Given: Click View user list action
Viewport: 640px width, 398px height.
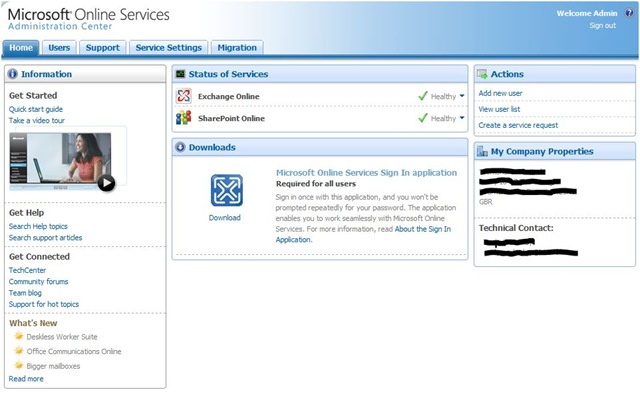Looking at the screenshot, I should (500, 109).
